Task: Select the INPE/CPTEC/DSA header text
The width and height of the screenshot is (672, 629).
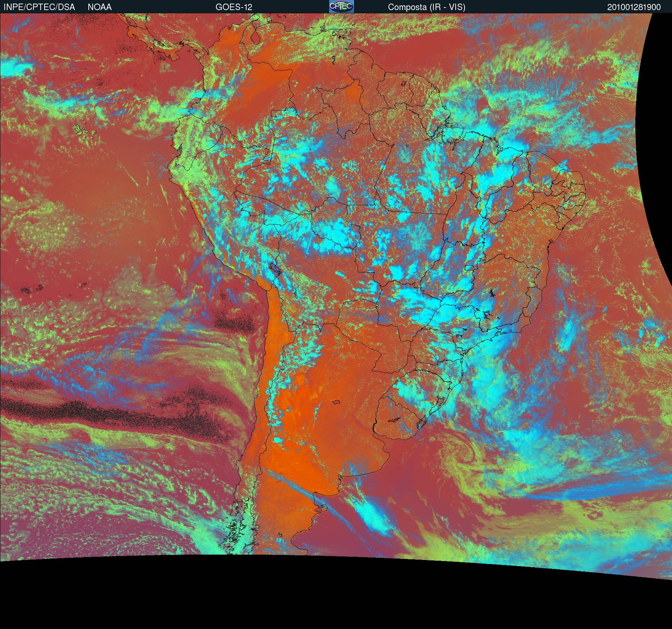Action: click(x=39, y=7)
